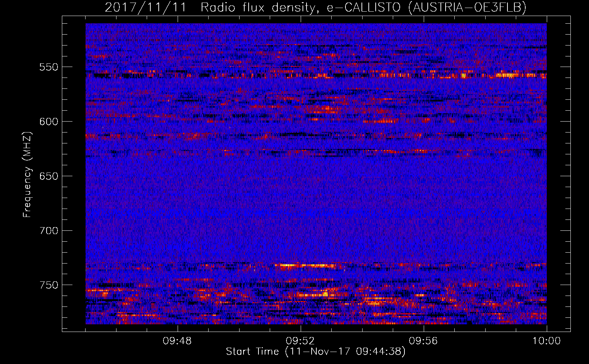589x364 pixels.
Task: Click the 700 frequency tick label
Action: 49,231
